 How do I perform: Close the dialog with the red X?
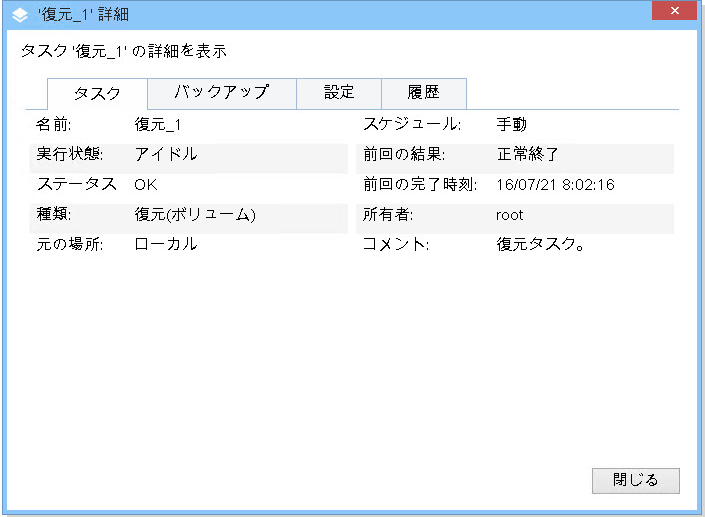pos(674,11)
